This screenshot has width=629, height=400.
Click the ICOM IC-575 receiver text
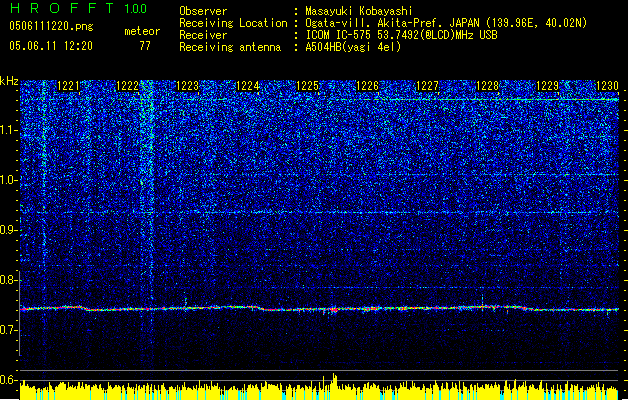point(401,35)
